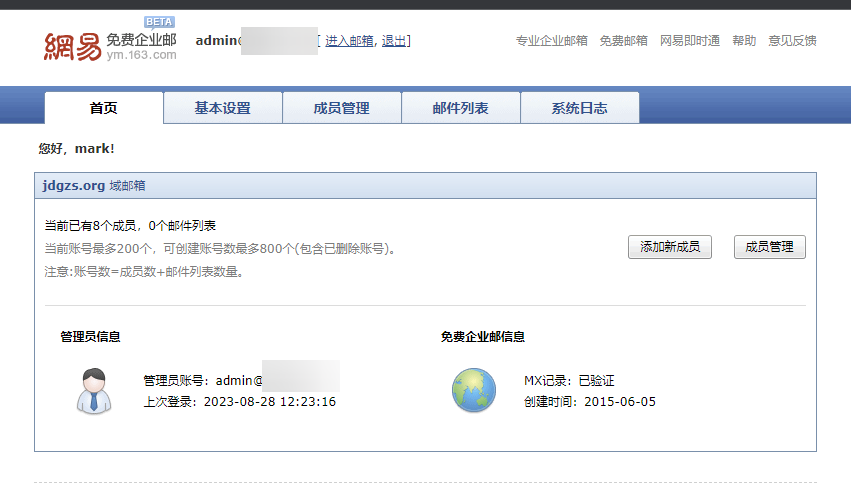The height and width of the screenshot is (486, 851).
Task: Click the 创建时间：2015-06-05 text
Action: point(590,402)
